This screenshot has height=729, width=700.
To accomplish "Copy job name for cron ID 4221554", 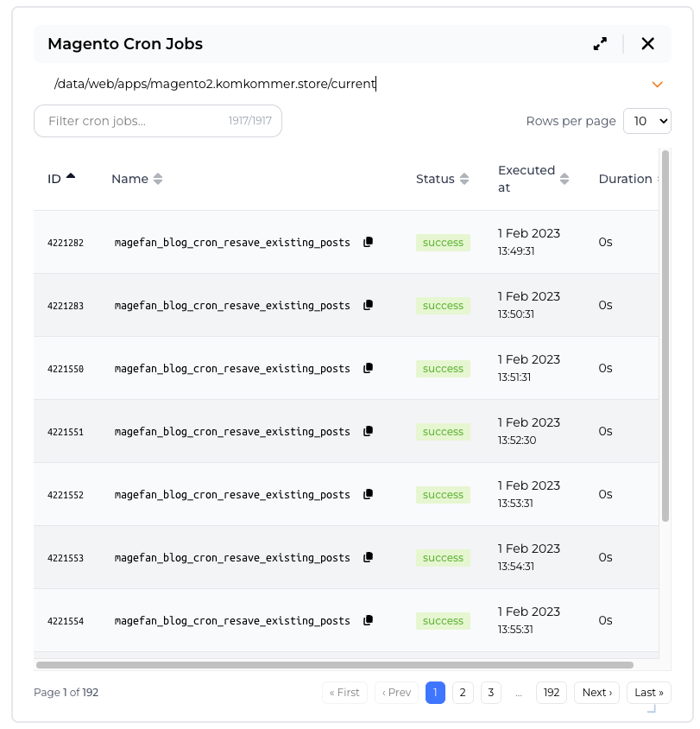I will pos(368,620).
